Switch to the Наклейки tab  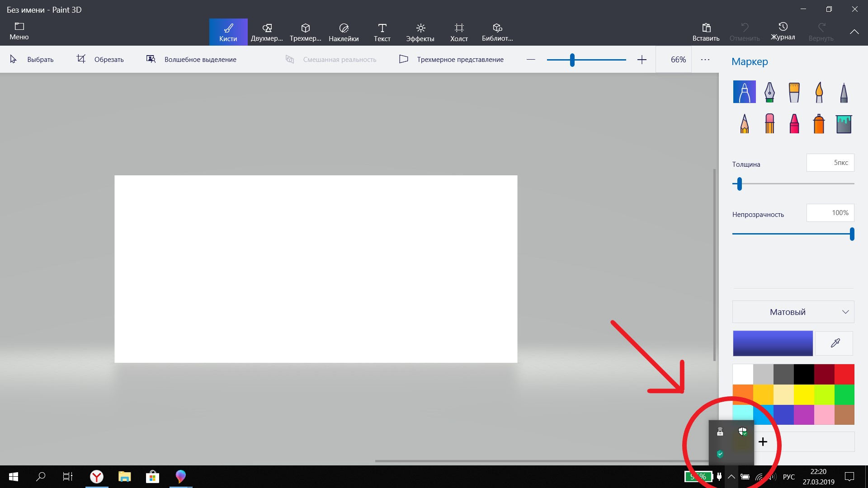point(344,32)
